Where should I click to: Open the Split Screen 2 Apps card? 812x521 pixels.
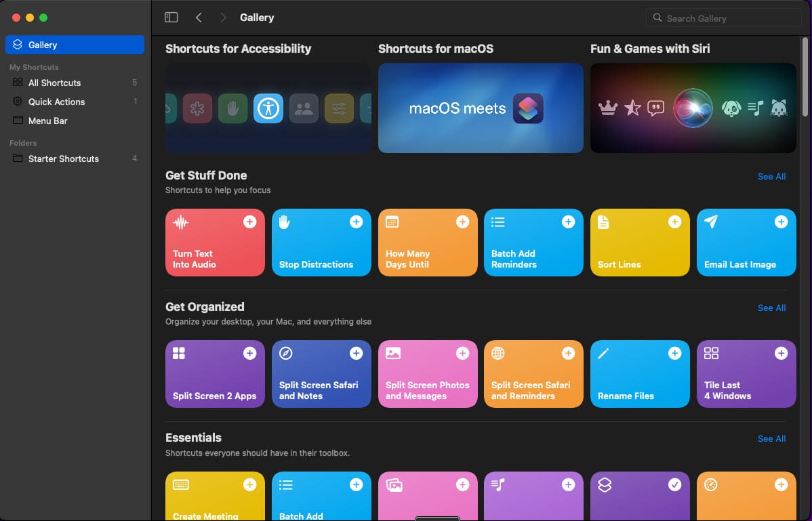point(215,374)
